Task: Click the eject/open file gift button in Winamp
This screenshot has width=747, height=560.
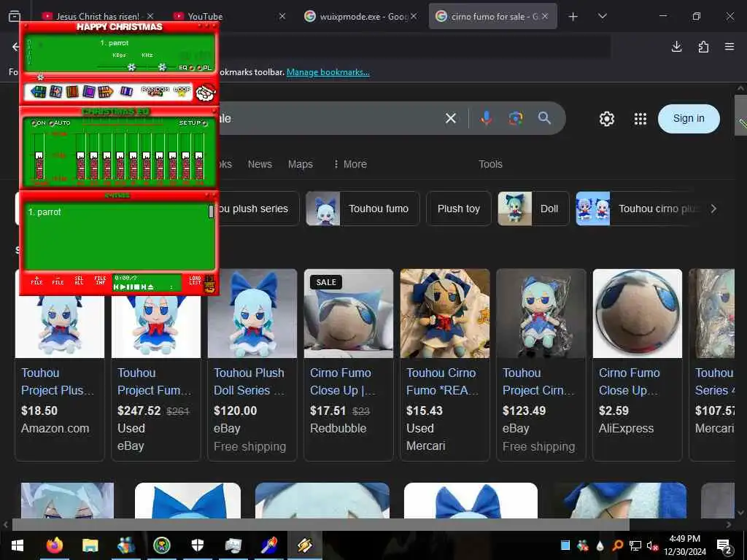Action: click(x=126, y=91)
